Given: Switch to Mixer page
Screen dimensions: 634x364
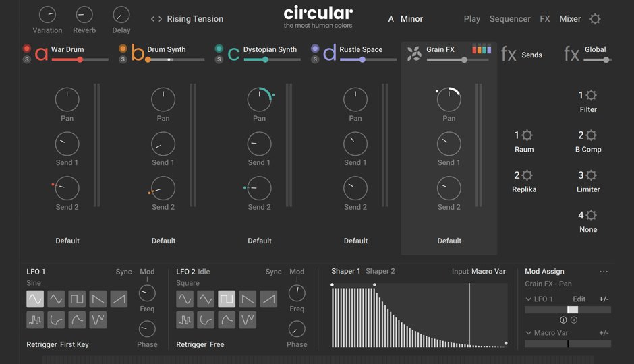Looking at the screenshot, I should pos(570,19).
